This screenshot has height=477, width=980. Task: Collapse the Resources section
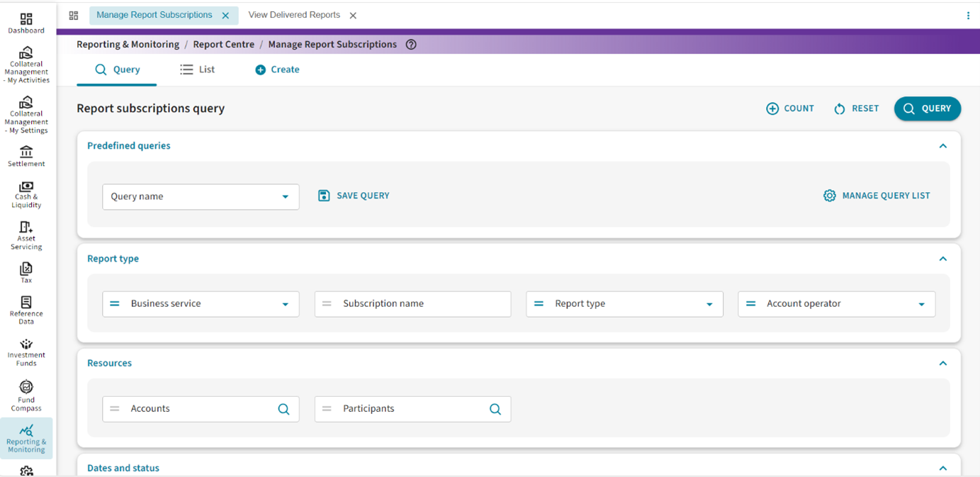pos(942,364)
